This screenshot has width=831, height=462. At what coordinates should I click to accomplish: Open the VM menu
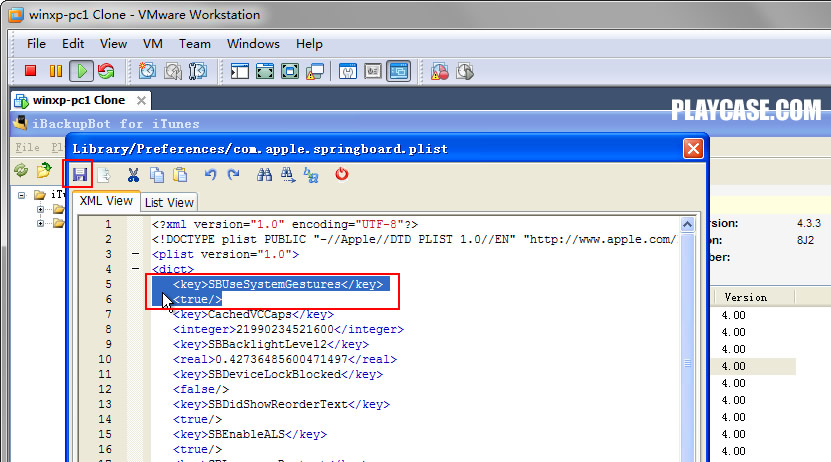coord(153,44)
